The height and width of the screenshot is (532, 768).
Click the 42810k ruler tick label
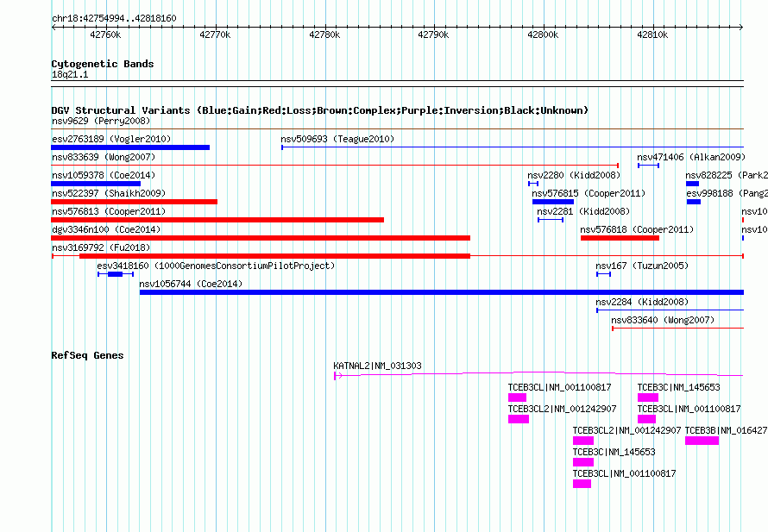(x=652, y=34)
